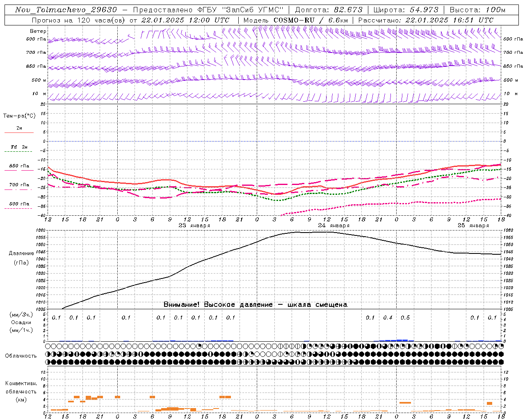The image size is (525, 420).
Task: Click the Внимание! Высокое давление warning text
Action: [256, 305]
